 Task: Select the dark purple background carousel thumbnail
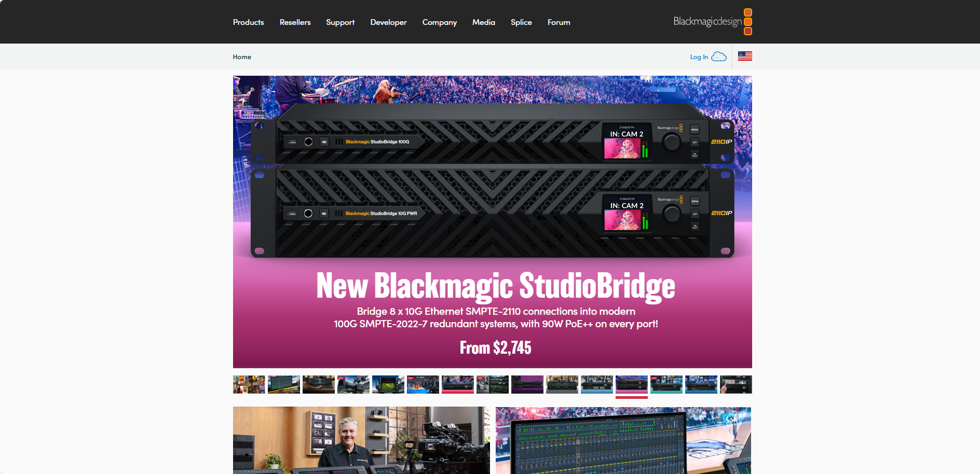point(527,384)
